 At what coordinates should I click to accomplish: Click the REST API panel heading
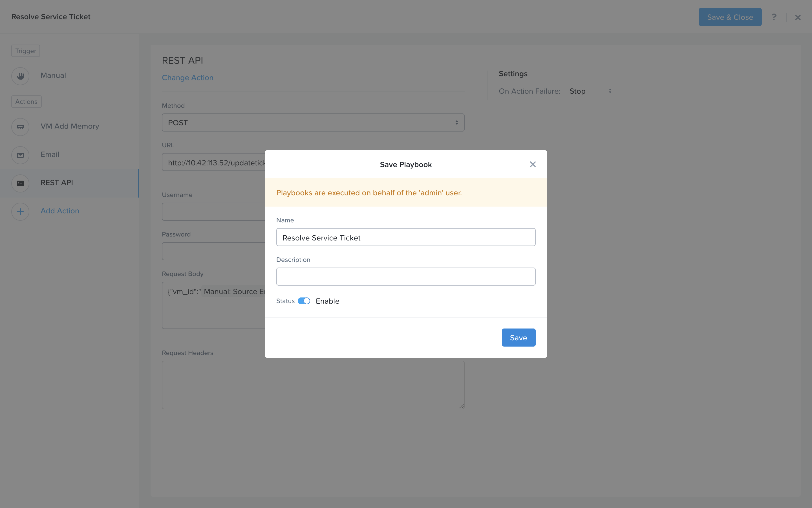(x=182, y=60)
